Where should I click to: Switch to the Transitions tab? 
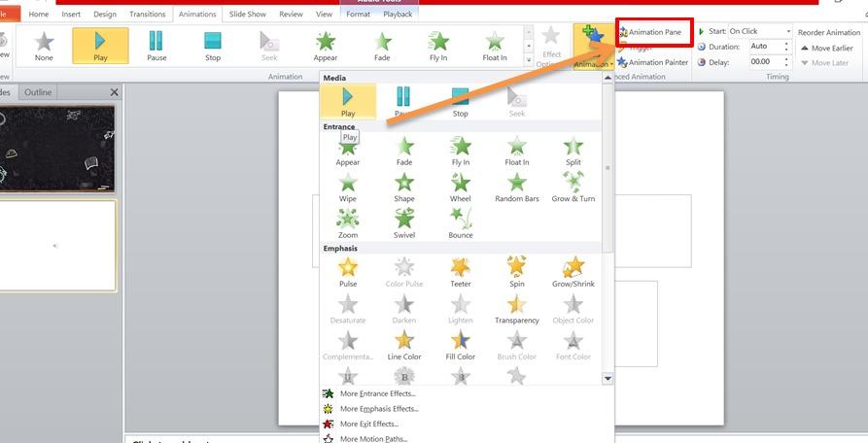pos(147,15)
